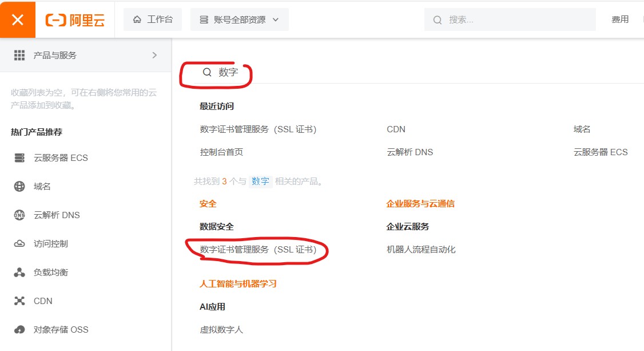
Task: Open 产品与服务 menu entry
Action: (85, 55)
